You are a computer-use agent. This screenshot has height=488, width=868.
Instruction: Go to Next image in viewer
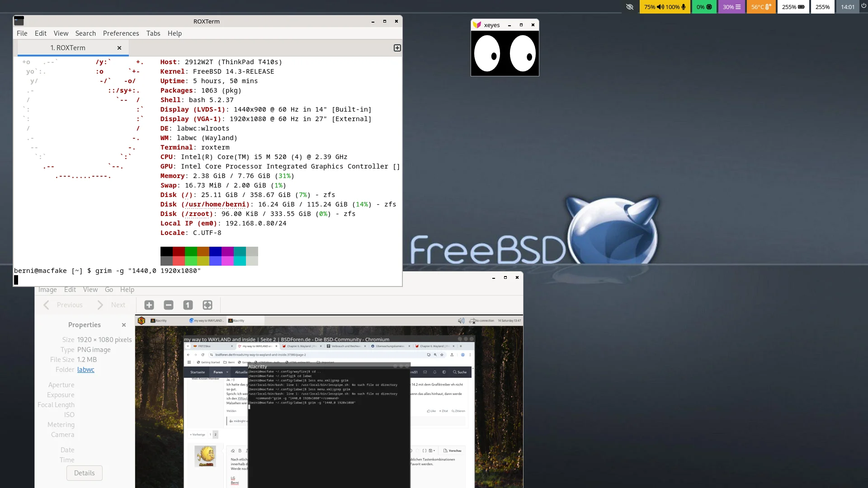tap(111, 305)
